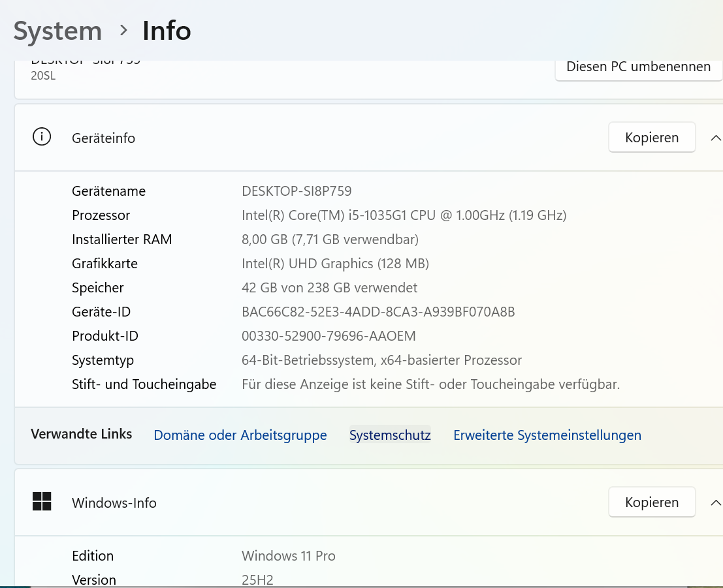The width and height of the screenshot is (723, 588).
Task: Click the Gerätename label
Action: point(109,191)
